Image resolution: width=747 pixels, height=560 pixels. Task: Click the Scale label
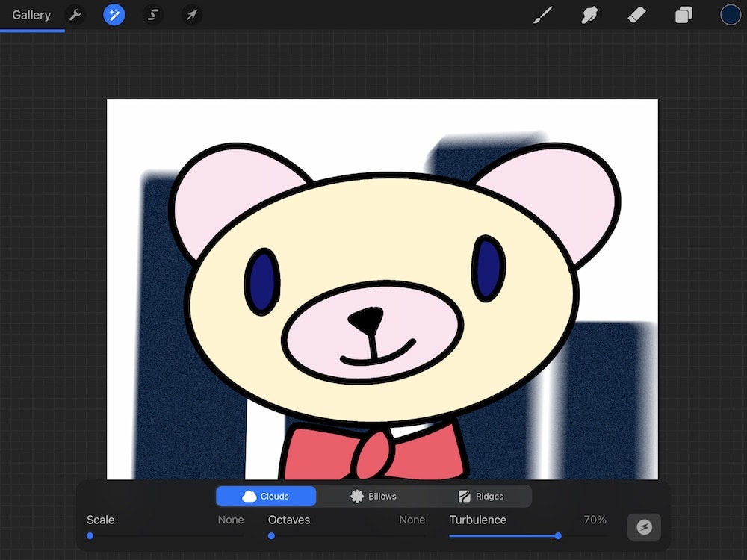point(101,520)
